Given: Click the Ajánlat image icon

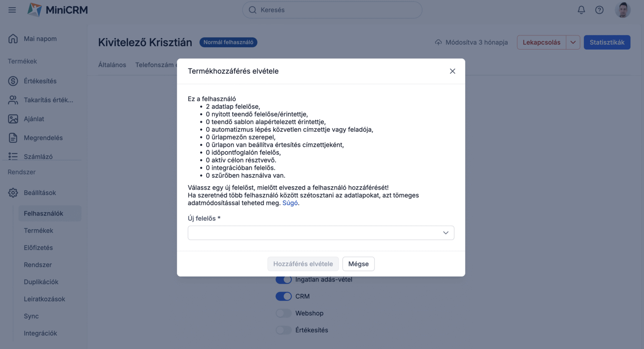Looking at the screenshot, I should tap(13, 119).
